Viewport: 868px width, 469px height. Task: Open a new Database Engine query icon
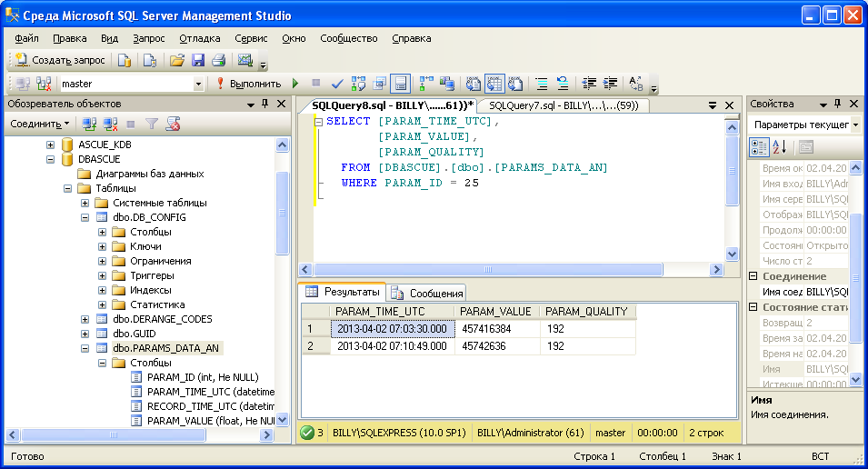coord(125,60)
